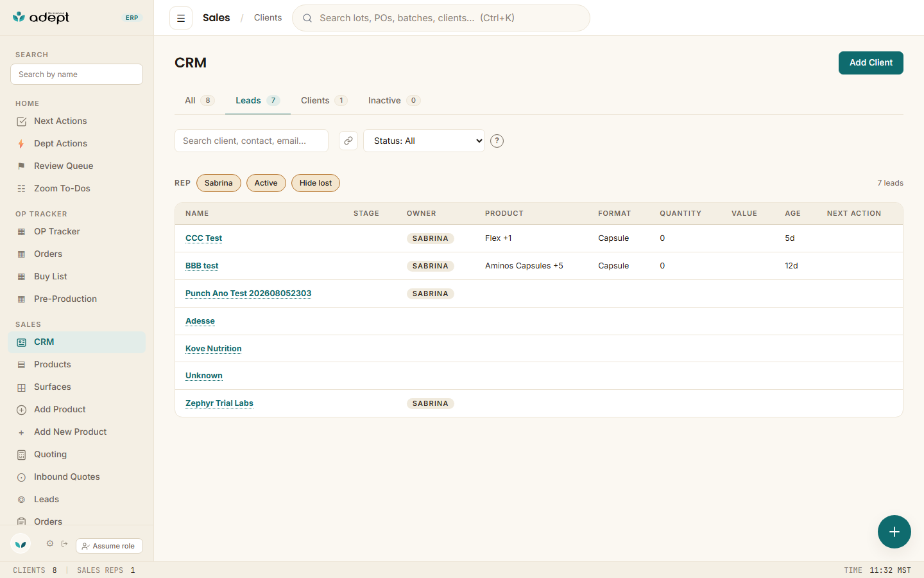
Task: Toggle the Hide lost filter chip
Action: pyautogui.click(x=316, y=183)
